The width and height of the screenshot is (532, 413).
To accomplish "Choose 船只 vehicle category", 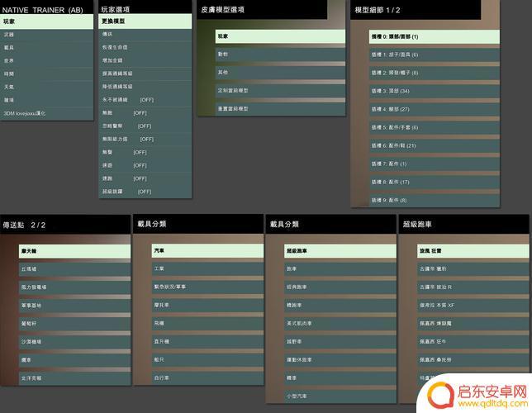I will [207, 360].
